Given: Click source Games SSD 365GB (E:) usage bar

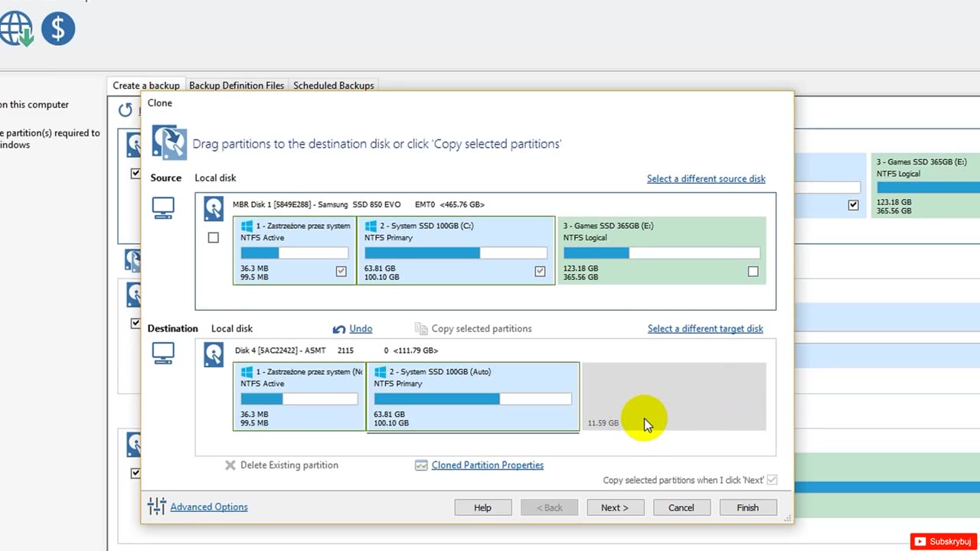Looking at the screenshot, I should (x=661, y=253).
